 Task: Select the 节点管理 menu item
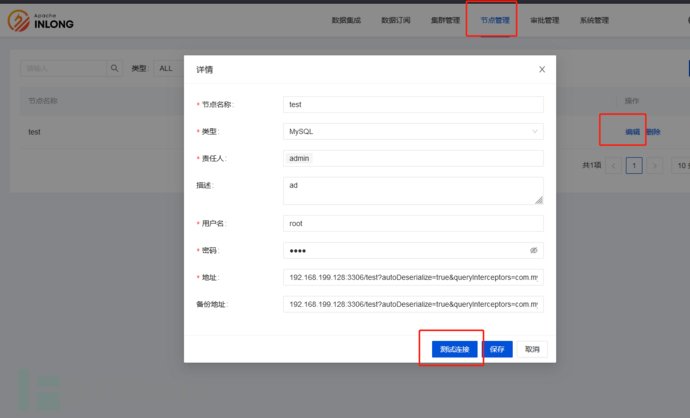(494, 20)
